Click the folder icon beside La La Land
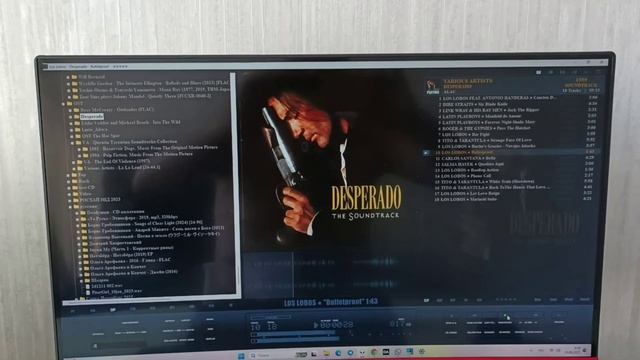Image resolution: width=640 pixels, height=360 pixels. (80, 168)
